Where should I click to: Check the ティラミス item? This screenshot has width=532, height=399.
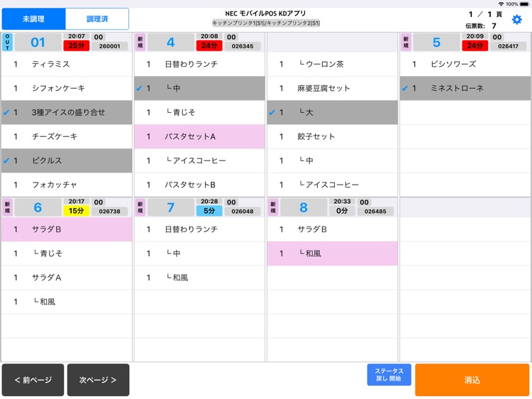pos(67,64)
